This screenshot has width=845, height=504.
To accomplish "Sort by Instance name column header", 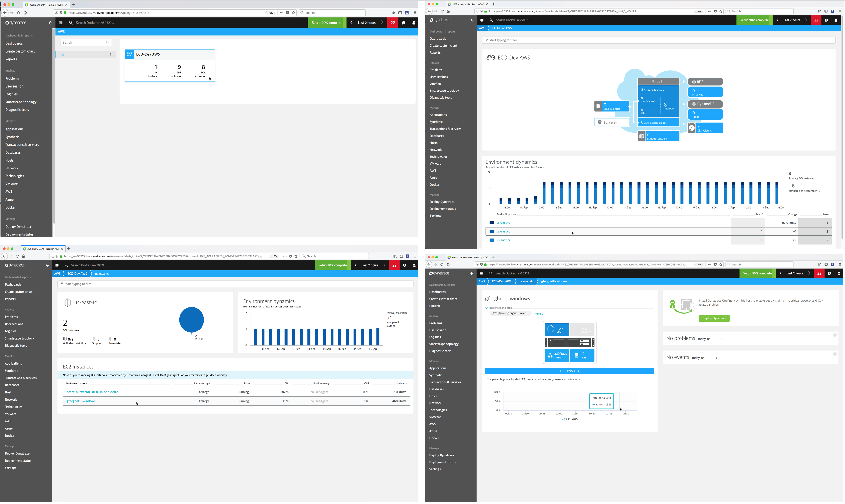I will point(76,384).
